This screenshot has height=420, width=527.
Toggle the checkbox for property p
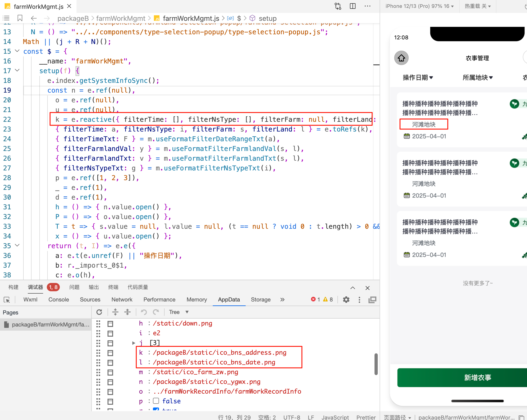156,401
